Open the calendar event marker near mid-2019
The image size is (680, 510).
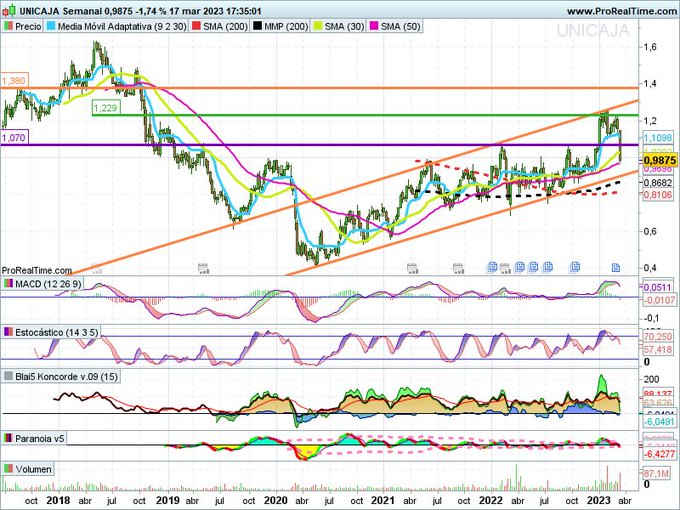coord(203,268)
